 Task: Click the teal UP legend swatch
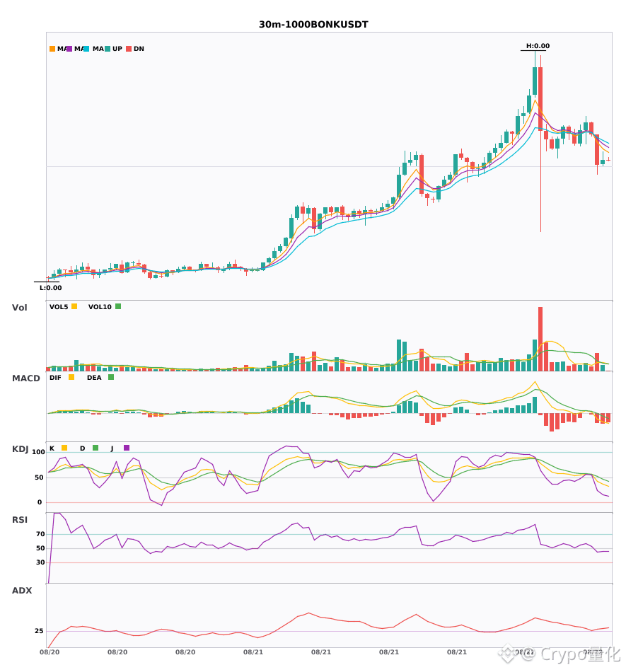108,49
